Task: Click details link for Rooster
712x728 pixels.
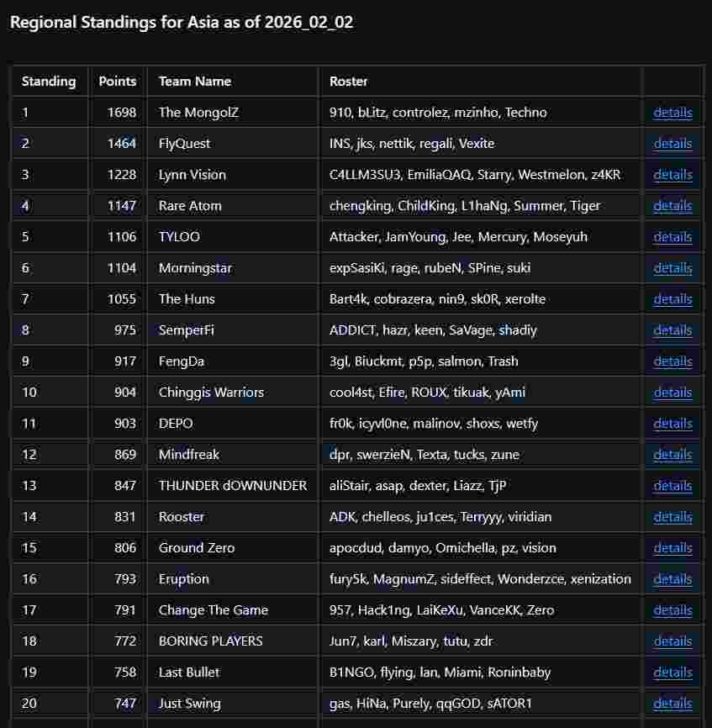Action: click(672, 517)
